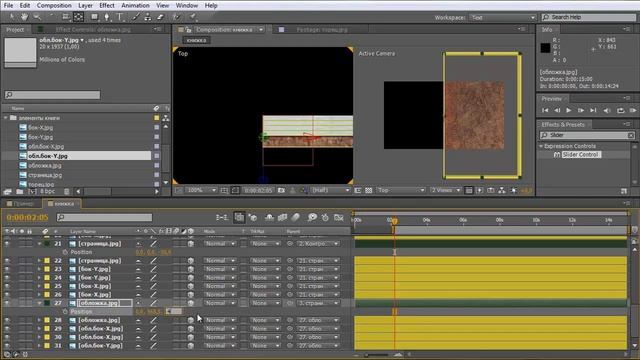Open Parent dropdown for layer 30
Image resolution: width=640 pixels, height=360 pixels.
318,337
